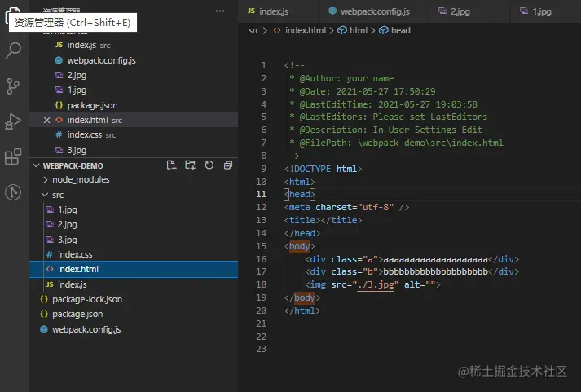Open the Search view in activity bar

[x=14, y=51]
